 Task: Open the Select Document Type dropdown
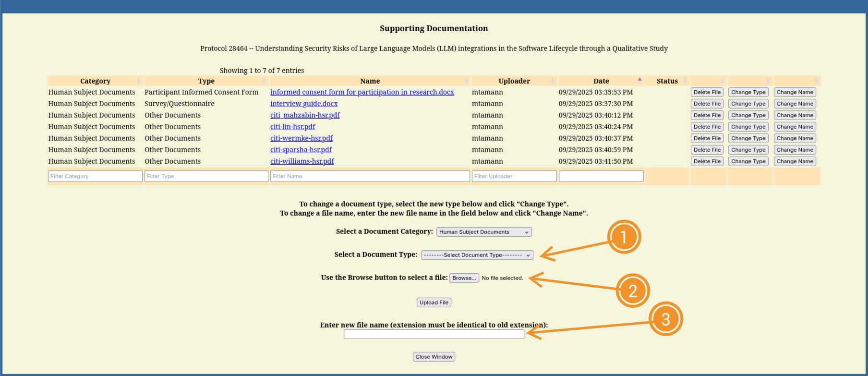click(477, 255)
